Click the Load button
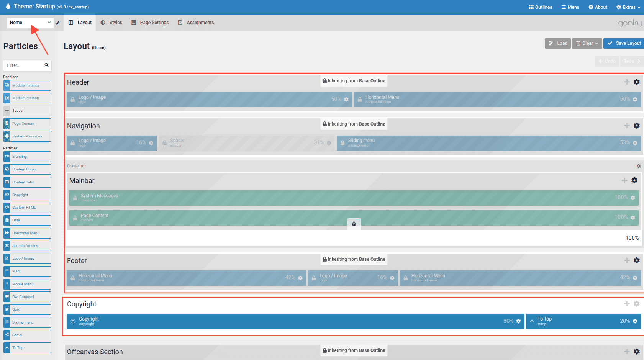Screen dimensions: 644x360 (x=558, y=43)
